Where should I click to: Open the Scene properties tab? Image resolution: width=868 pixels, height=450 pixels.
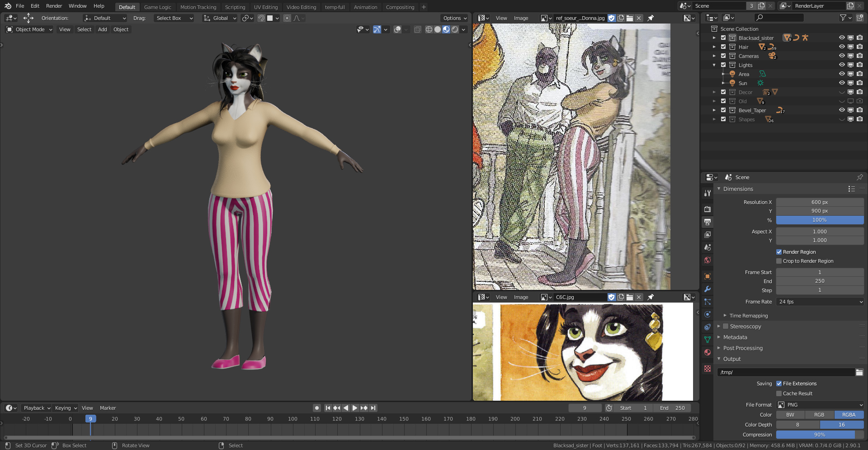pyautogui.click(x=708, y=247)
